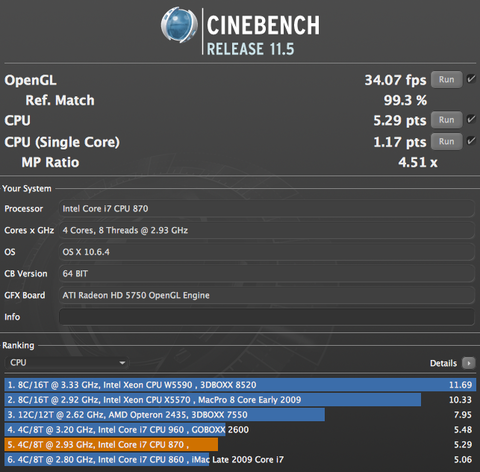The width and height of the screenshot is (480, 472).
Task: Click the MP Ratio value 4.51 x
Action: click(x=418, y=163)
